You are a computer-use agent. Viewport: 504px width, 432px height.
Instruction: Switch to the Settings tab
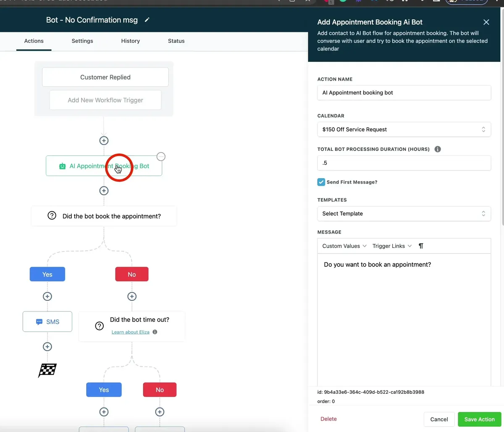82,41
